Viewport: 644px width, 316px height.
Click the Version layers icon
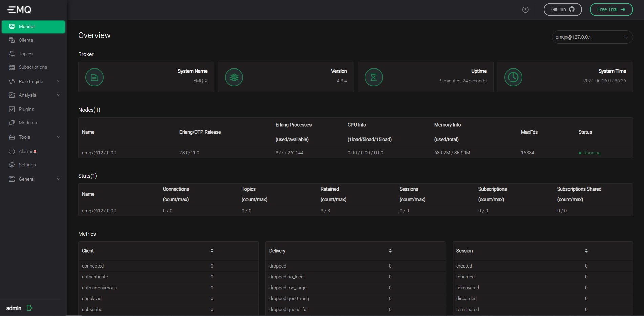click(x=234, y=77)
